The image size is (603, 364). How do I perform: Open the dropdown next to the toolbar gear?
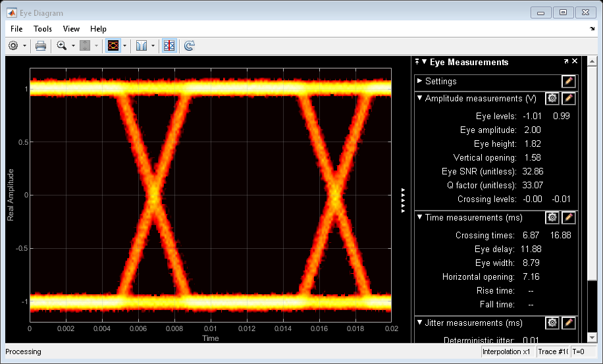click(x=24, y=45)
